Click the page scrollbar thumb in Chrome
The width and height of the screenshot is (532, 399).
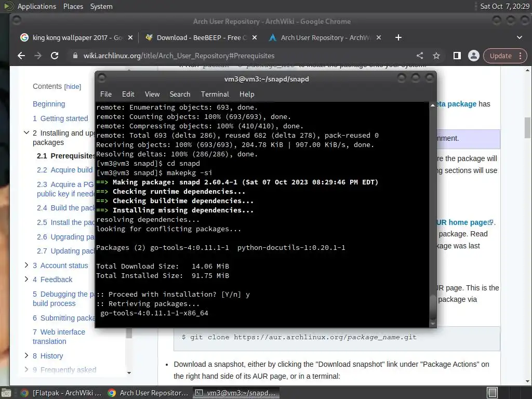coord(527,128)
